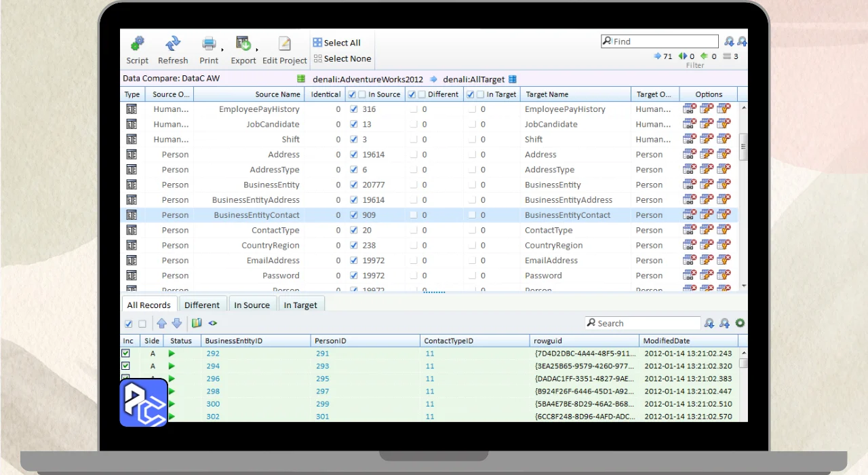Click the Script gear icon
Screen dimensions: 868x475
pos(137,44)
